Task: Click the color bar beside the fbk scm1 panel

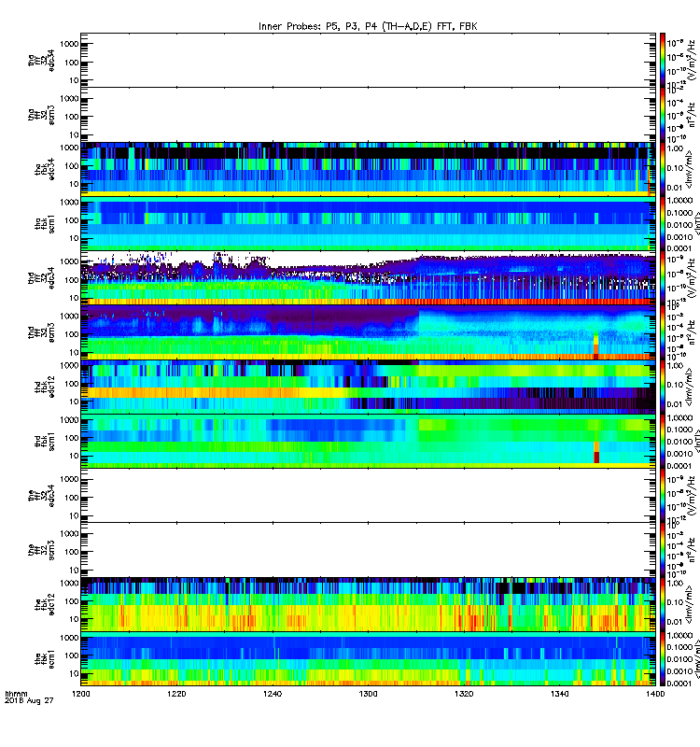Action: point(663,658)
